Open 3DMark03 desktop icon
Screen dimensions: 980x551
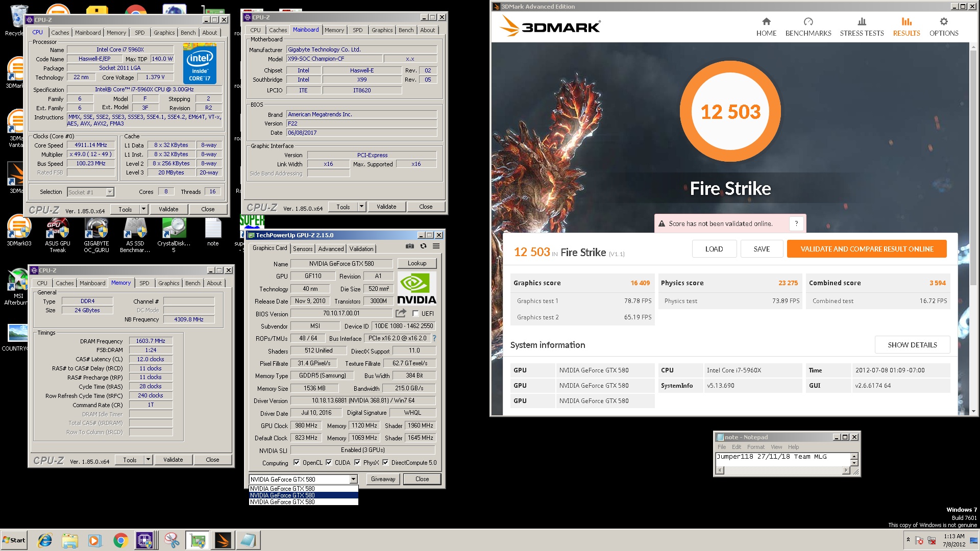19,231
